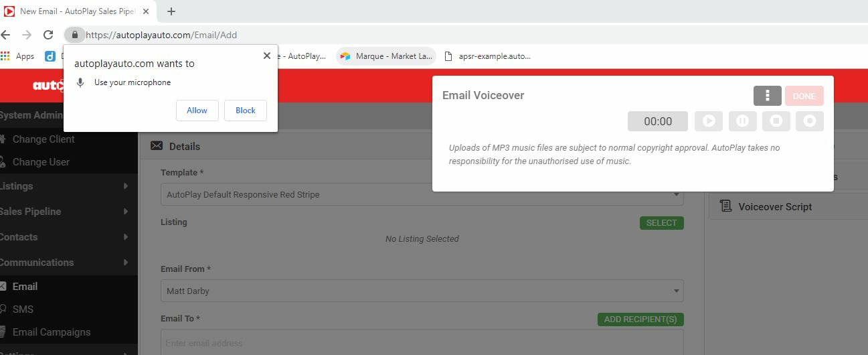868x355 pixels.
Task: Click the voiceover record button
Action: 810,121
